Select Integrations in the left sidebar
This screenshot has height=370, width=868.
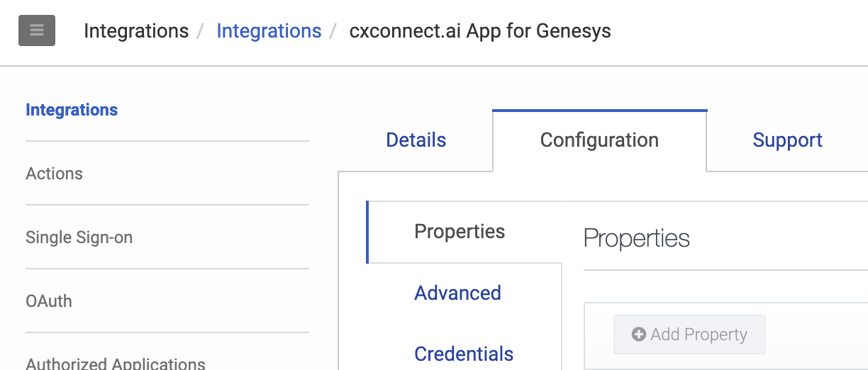(72, 110)
